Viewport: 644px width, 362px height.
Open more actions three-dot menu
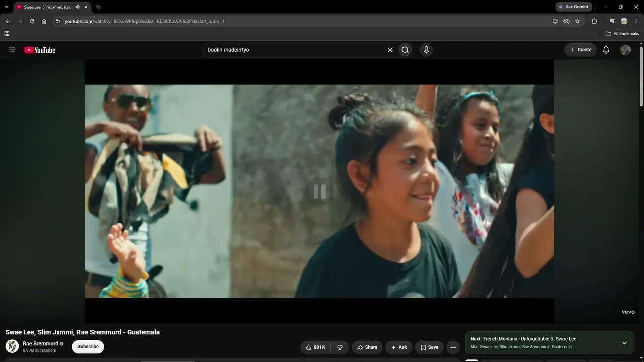point(453,347)
